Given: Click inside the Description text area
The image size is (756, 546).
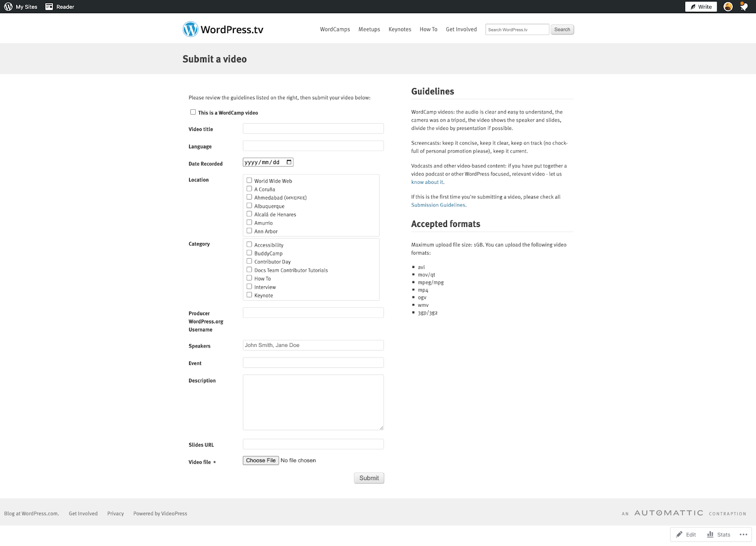Looking at the screenshot, I should (313, 402).
